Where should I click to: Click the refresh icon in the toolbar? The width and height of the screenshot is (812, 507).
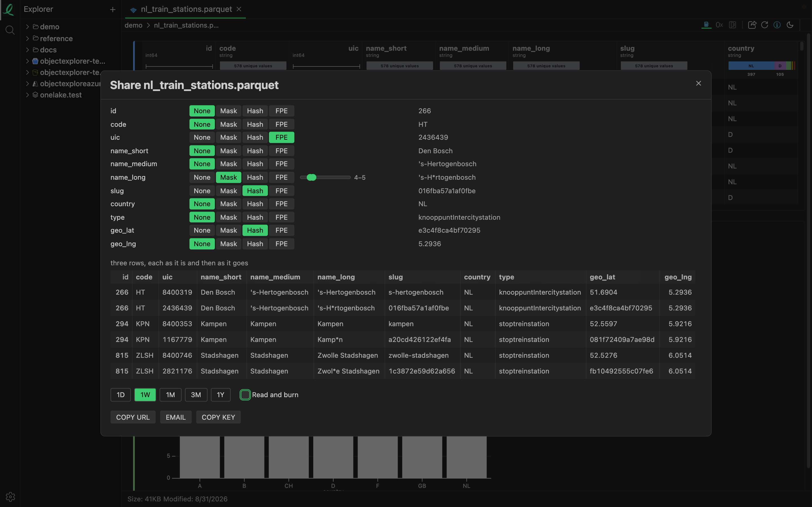pyautogui.click(x=765, y=25)
